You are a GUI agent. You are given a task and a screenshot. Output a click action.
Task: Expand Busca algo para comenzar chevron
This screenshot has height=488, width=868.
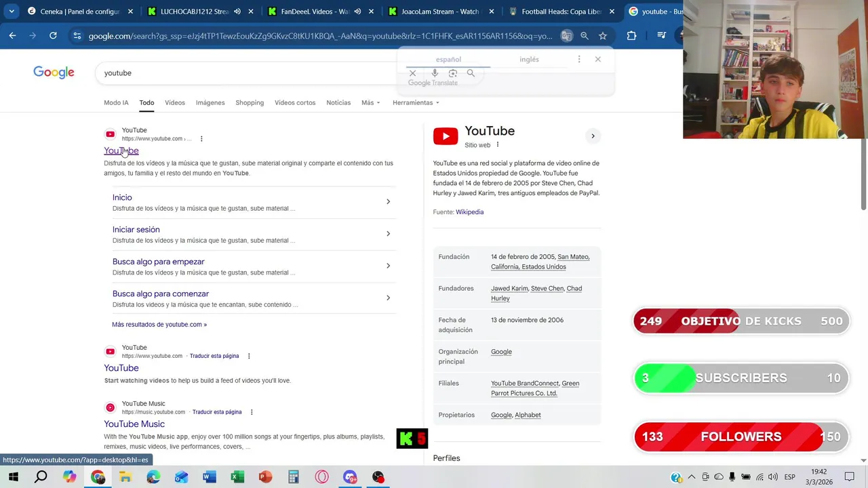point(388,298)
